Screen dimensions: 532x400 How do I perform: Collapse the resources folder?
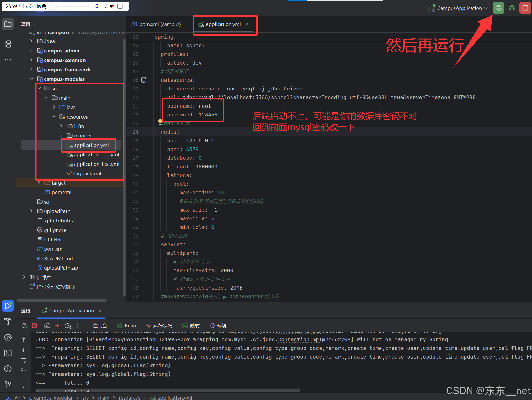click(54, 117)
